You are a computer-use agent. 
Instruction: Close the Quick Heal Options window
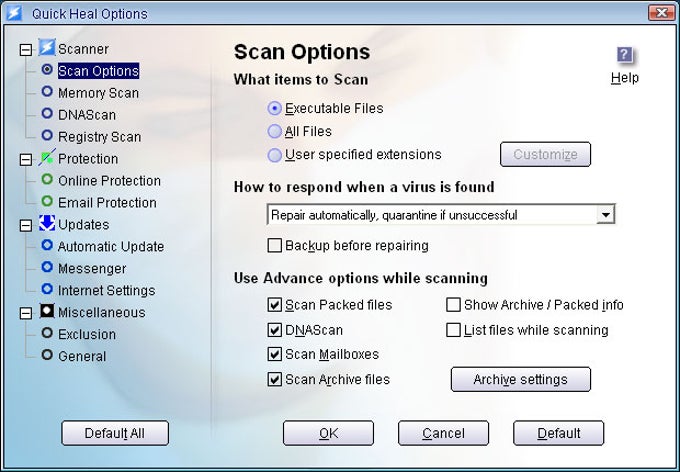point(661,13)
